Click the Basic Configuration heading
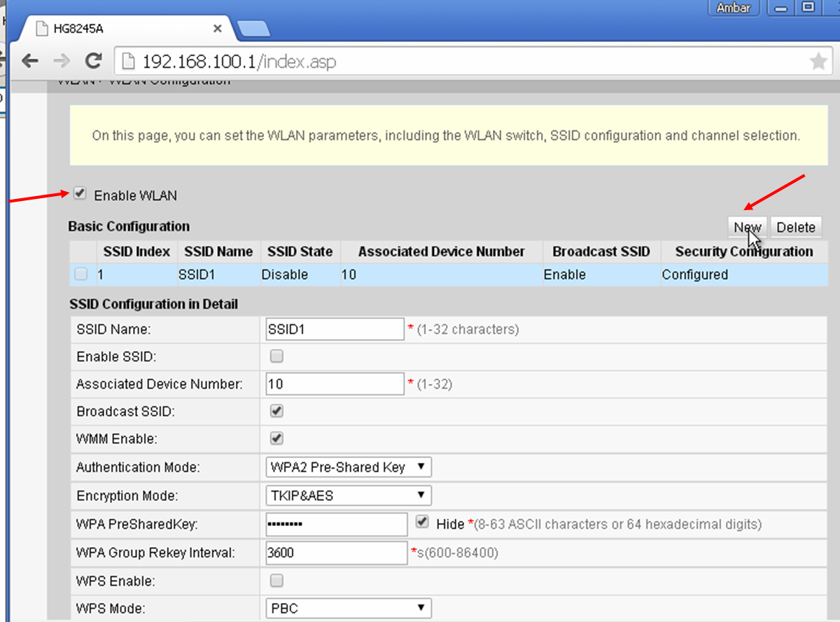This screenshot has width=840, height=622. [x=129, y=226]
